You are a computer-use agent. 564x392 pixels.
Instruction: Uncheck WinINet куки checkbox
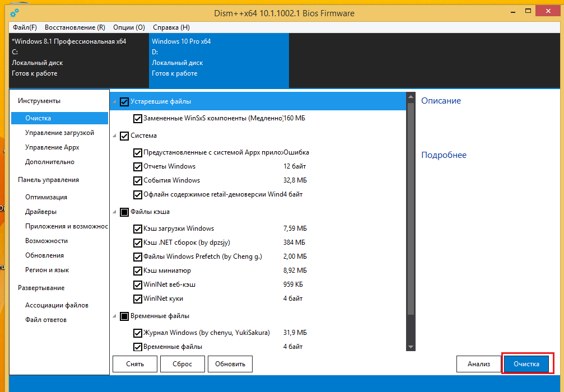[x=137, y=299]
